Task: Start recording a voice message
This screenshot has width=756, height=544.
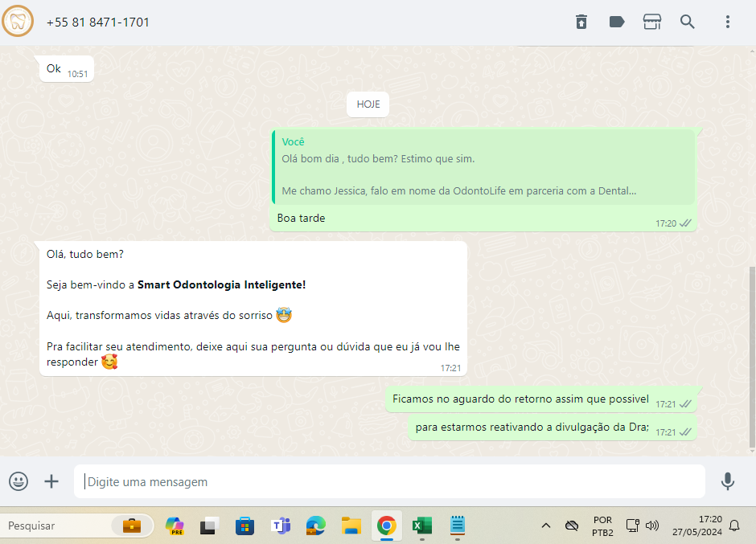Action: click(x=728, y=481)
